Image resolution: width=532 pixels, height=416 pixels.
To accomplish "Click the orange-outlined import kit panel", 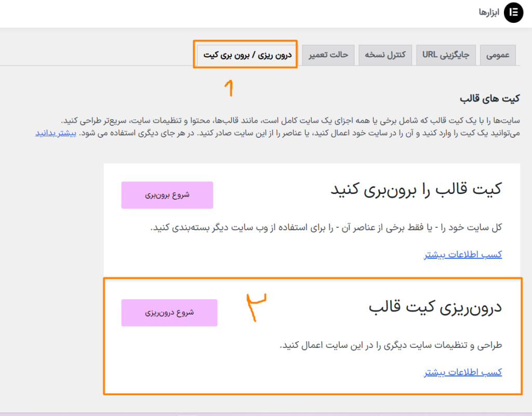I will tap(314, 335).
